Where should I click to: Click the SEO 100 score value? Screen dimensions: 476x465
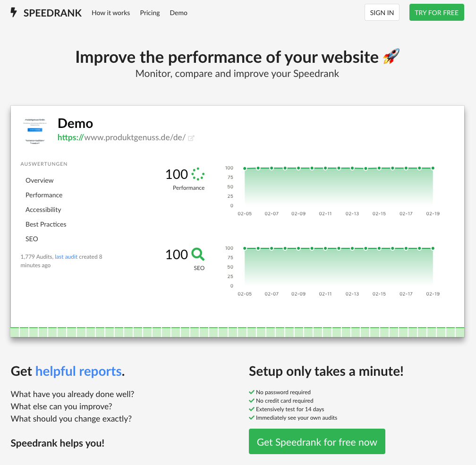(x=177, y=254)
